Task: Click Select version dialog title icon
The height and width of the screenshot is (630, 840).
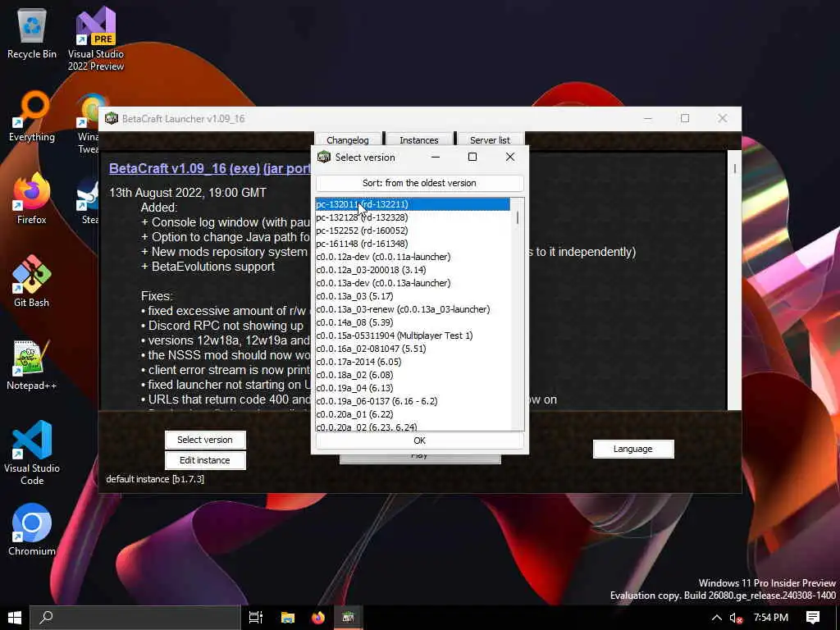Action: pos(324,157)
